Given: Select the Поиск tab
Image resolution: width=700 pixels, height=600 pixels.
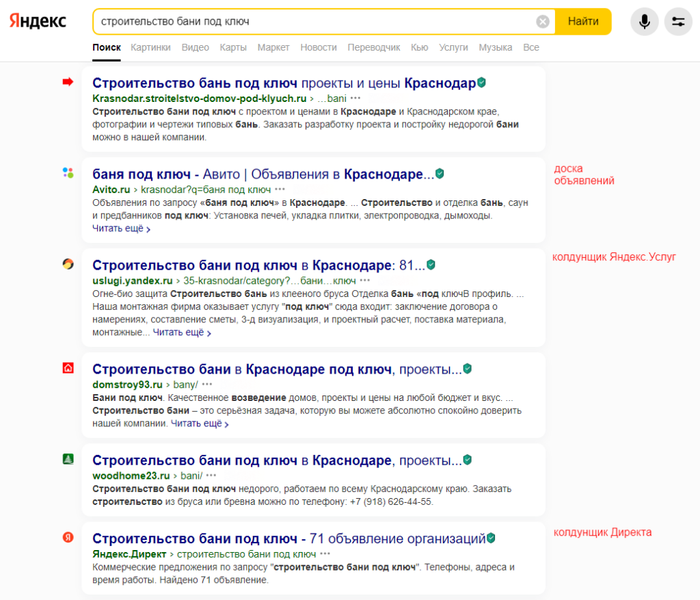Looking at the screenshot, I should tap(107, 47).
